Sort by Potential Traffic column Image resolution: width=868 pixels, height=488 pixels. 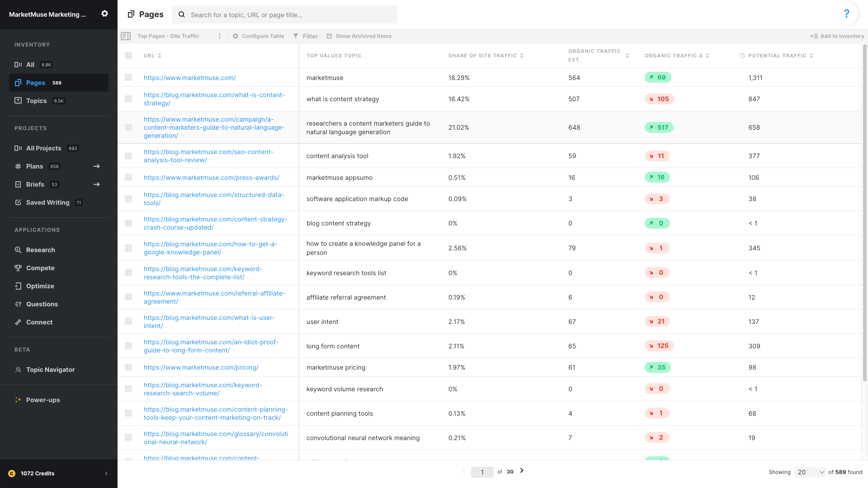coord(811,56)
